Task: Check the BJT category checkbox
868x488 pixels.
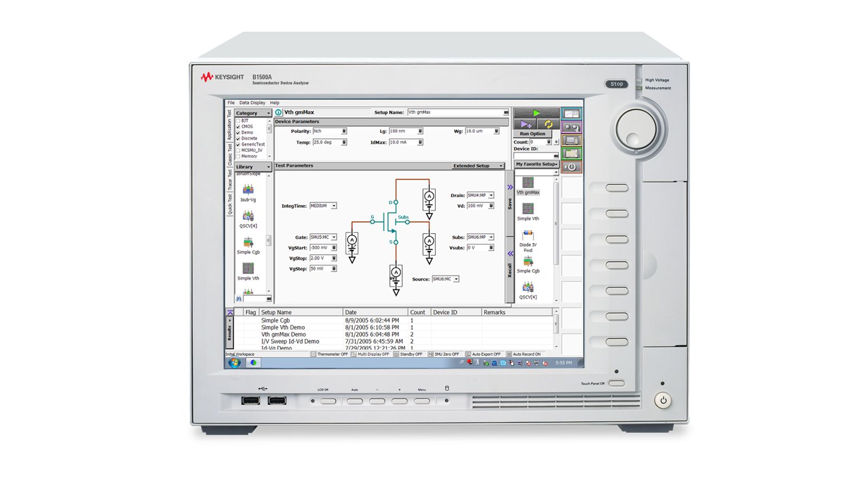Action: pyautogui.click(x=238, y=120)
